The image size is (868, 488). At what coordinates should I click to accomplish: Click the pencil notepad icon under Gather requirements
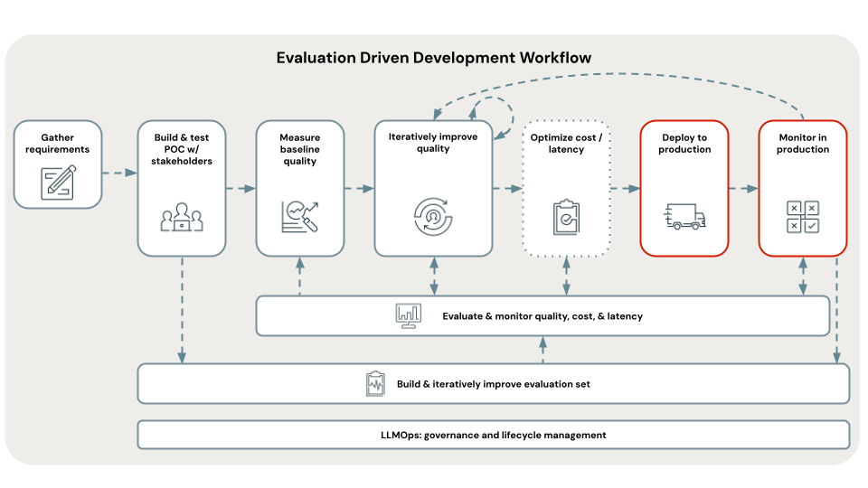coord(57,182)
